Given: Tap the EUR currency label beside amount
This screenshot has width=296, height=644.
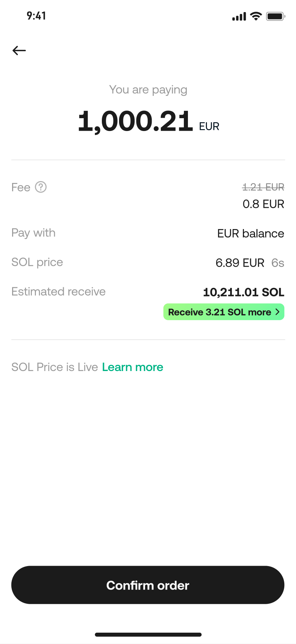Looking at the screenshot, I should [209, 127].
